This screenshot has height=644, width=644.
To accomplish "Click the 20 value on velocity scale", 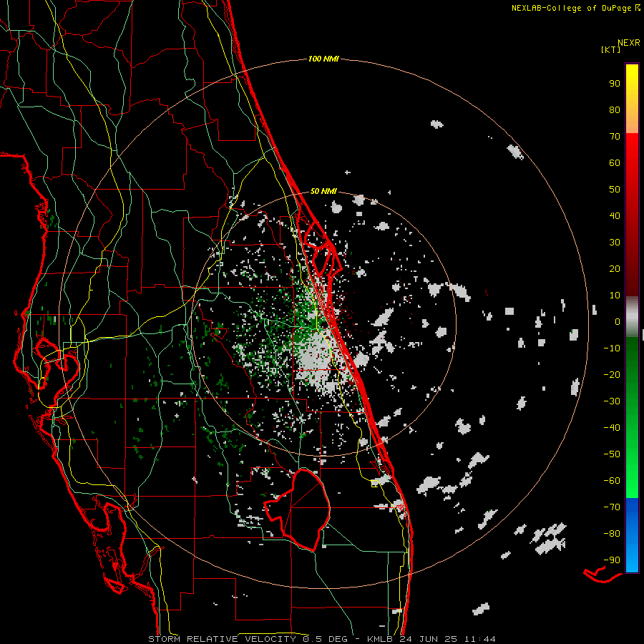I will [615, 268].
